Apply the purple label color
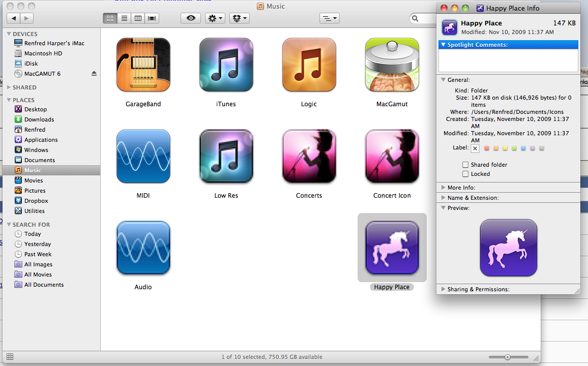The height and width of the screenshot is (366, 588). click(533, 148)
